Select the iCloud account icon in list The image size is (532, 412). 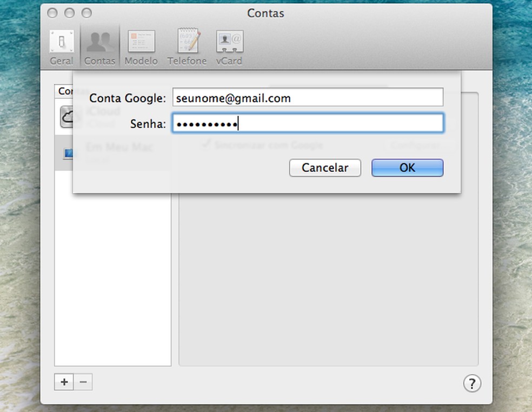66,116
